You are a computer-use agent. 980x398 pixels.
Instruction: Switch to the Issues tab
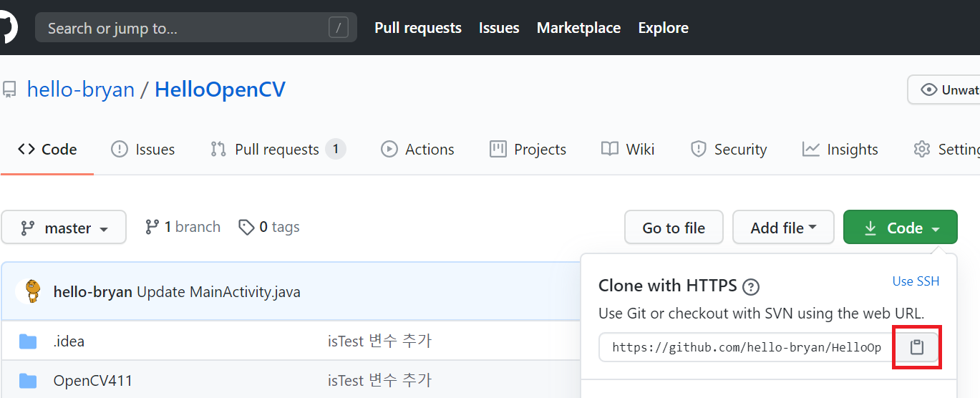point(143,150)
